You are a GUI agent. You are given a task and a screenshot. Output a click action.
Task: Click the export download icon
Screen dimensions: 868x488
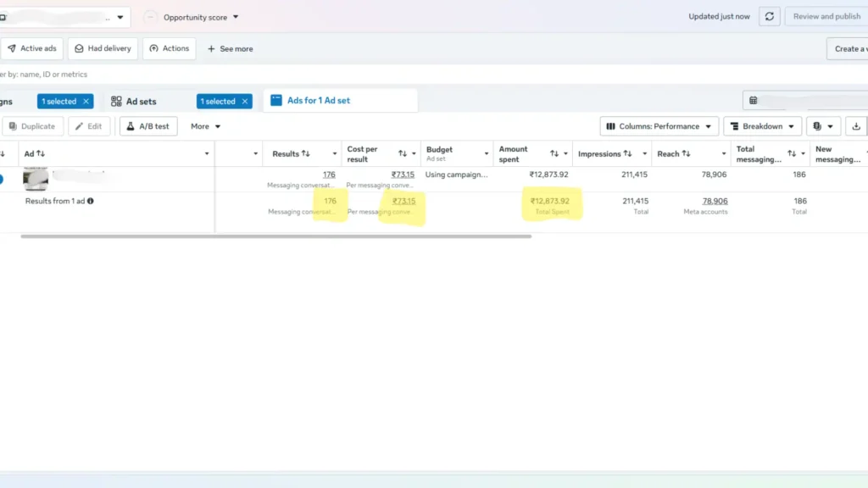click(856, 126)
